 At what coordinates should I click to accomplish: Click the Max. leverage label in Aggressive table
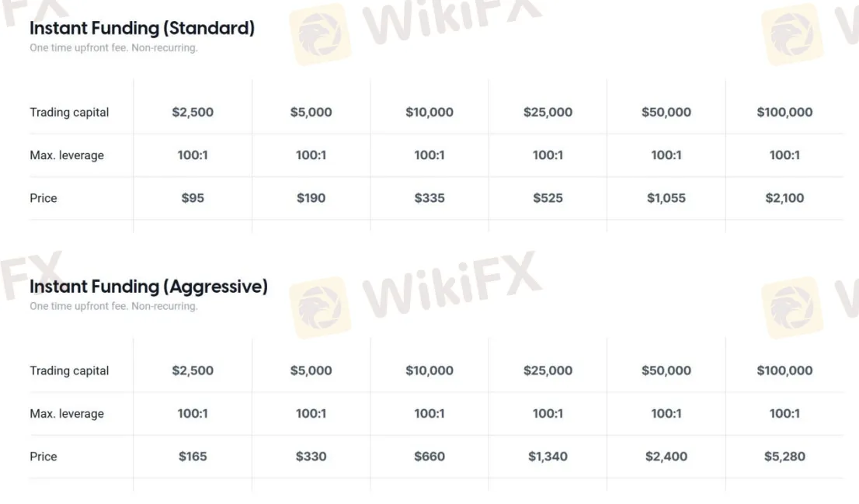(x=67, y=414)
